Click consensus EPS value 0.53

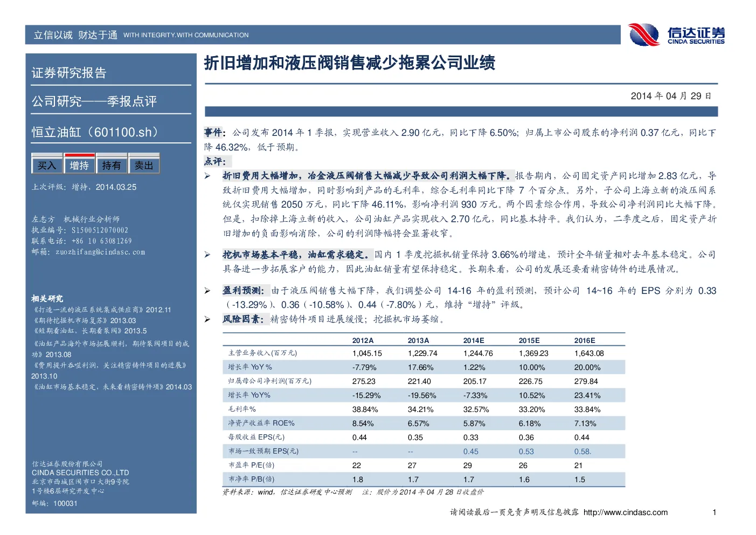click(526, 451)
